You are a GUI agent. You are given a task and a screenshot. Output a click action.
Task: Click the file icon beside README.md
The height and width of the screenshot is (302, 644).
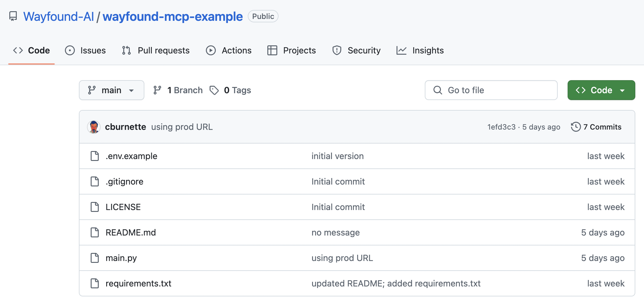[x=95, y=232]
